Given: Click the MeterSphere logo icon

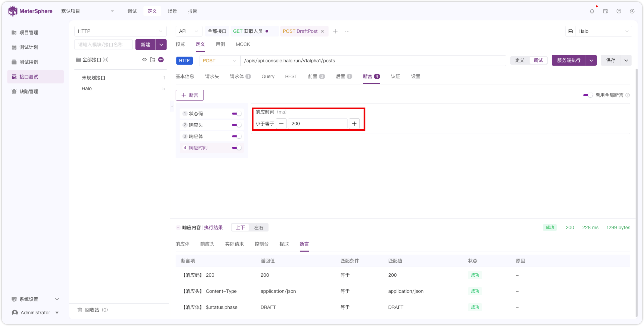Looking at the screenshot, I should pos(12,11).
